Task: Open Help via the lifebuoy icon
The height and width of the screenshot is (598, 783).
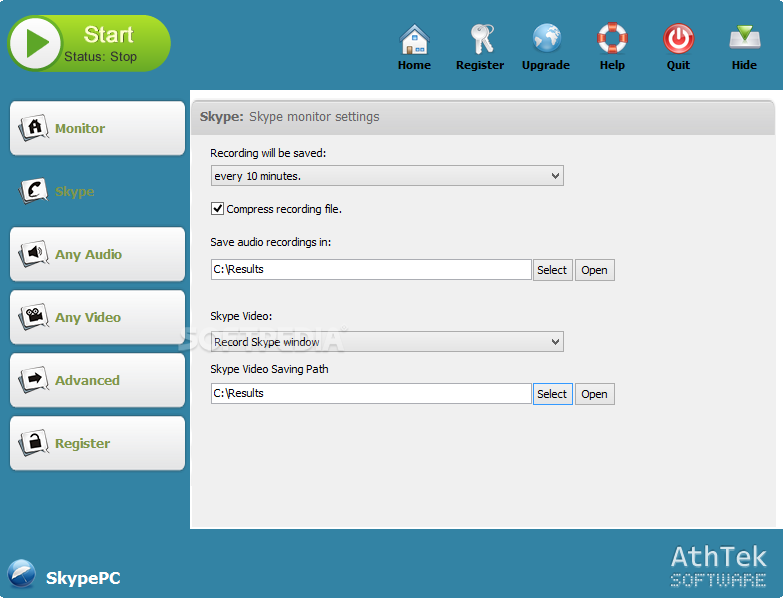Action: 612,38
